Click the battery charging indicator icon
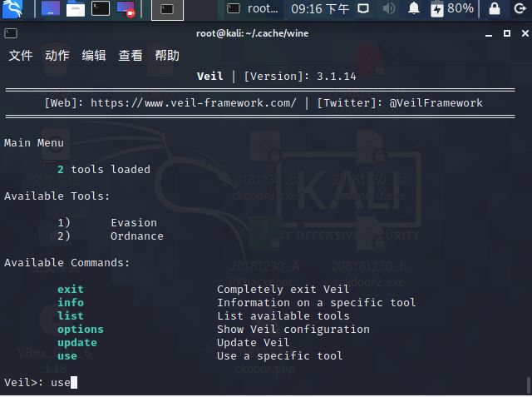This screenshot has height=397, width=532. [x=436, y=9]
